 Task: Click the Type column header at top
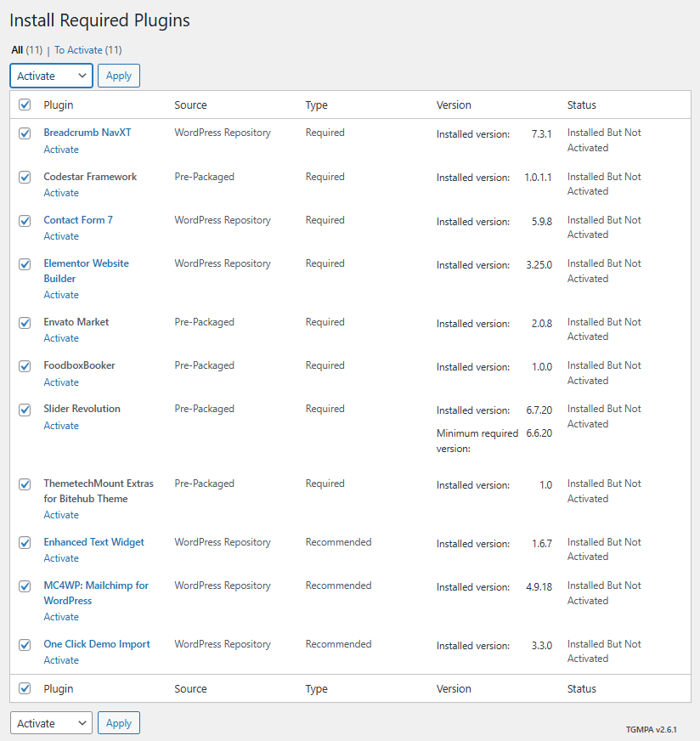(x=316, y=105)
